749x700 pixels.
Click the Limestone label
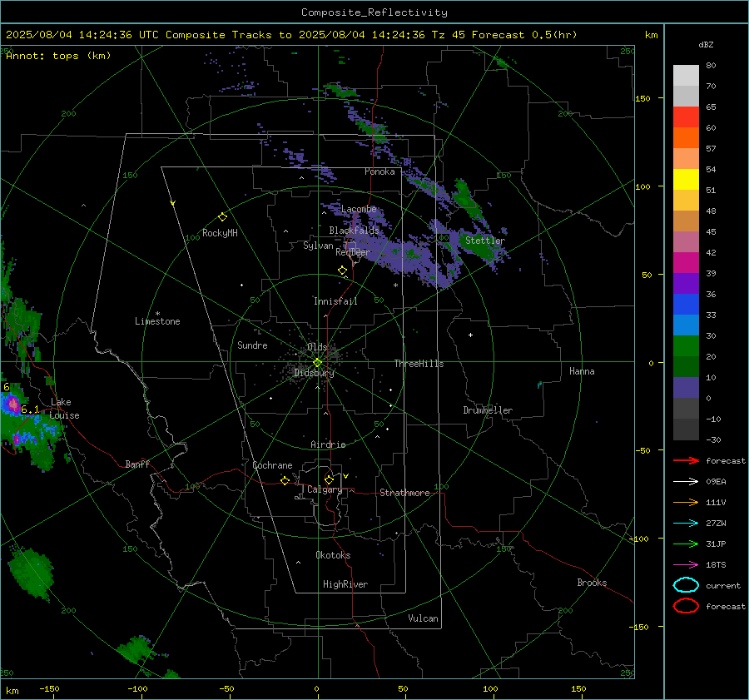coord(157,321)
